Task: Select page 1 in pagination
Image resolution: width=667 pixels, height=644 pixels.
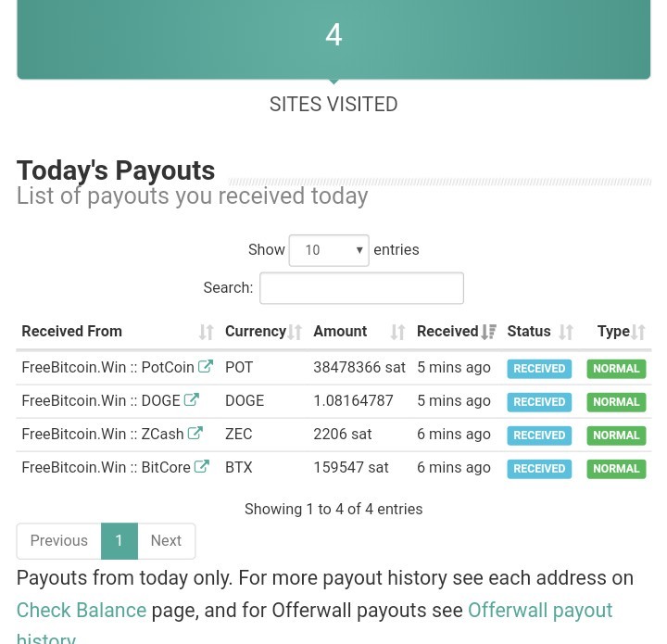Action: click(120, 540)
